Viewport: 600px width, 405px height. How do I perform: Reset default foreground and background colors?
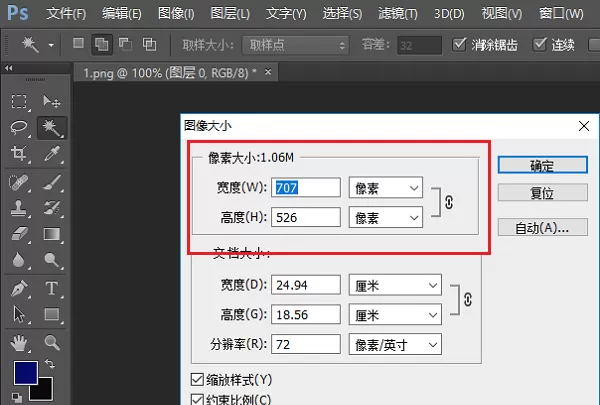coord(16,397)
